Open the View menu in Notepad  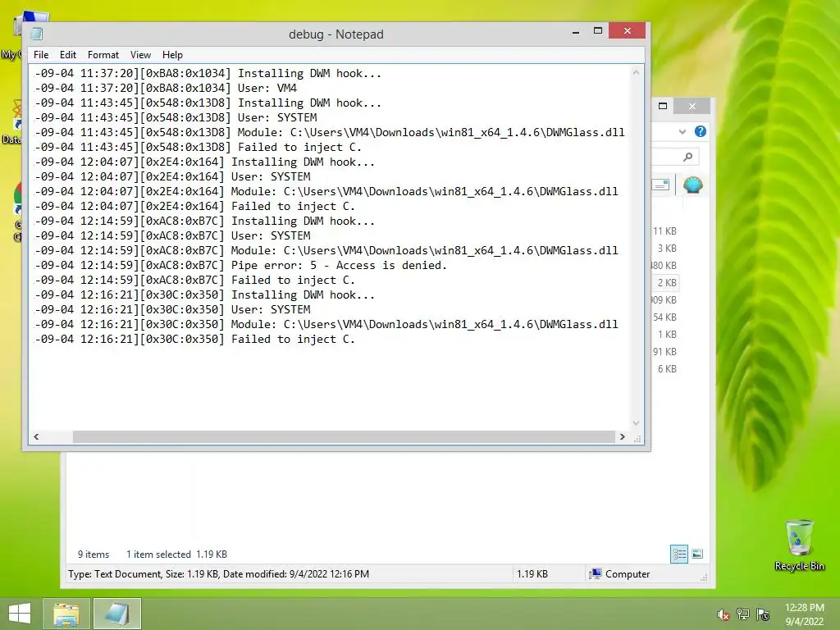[140, 55]
